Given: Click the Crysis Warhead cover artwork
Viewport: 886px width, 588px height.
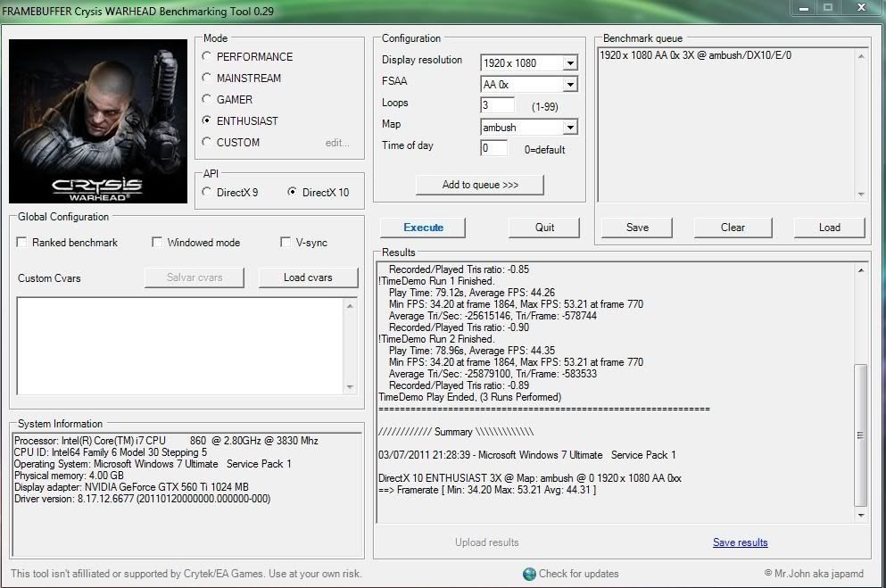Looking at the screenshot, I should pyautogui.click(x=98, y=120).
